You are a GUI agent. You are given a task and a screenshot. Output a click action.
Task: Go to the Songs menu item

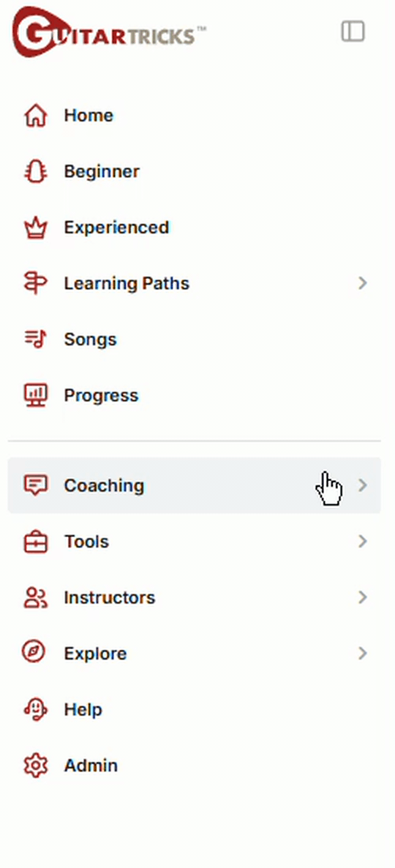(x=194, y=340)
